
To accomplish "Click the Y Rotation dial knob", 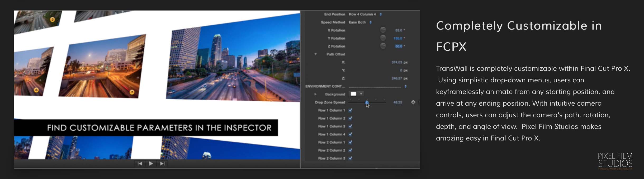I will [x=383, y=38].
